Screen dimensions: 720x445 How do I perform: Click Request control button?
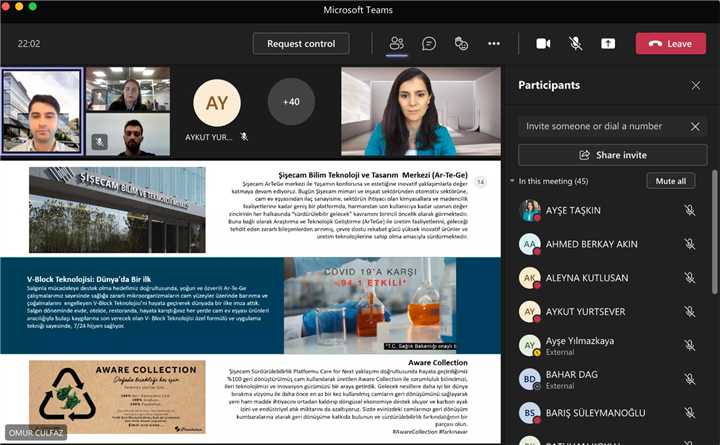(x=301, y=44)
